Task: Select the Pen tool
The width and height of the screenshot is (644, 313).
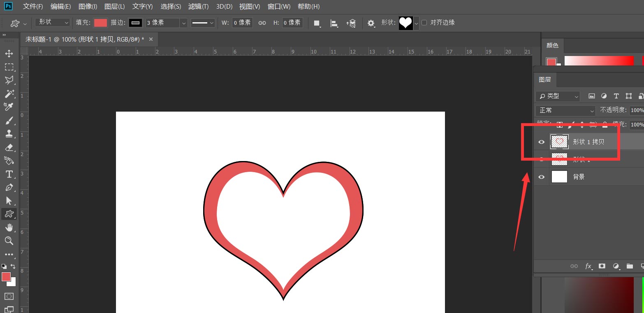Action: 9,187
